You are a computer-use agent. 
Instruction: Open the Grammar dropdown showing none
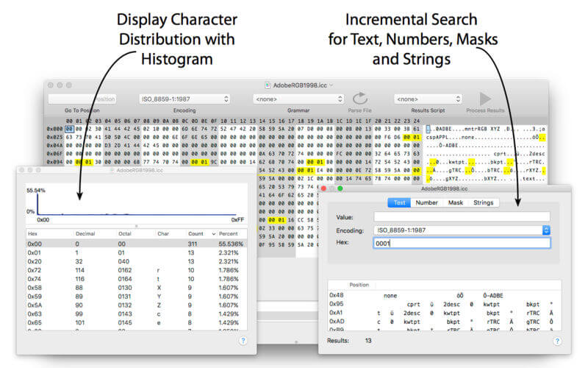click(x=298, y=99)
